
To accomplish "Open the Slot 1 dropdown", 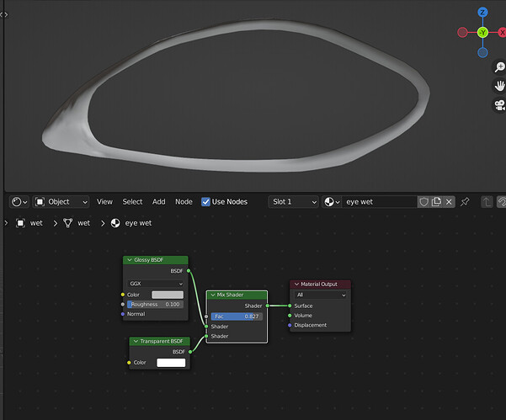I will pyautogui.click(x=293, y=202).
